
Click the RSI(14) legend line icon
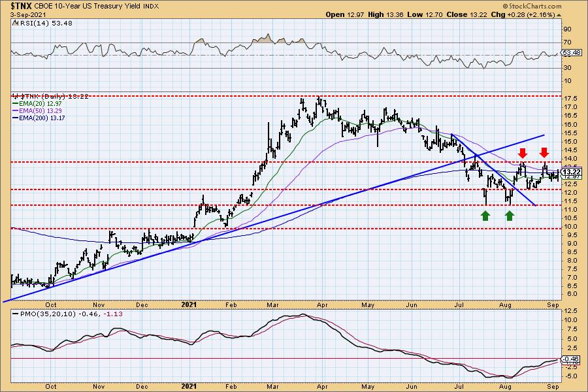coord(14,23)
